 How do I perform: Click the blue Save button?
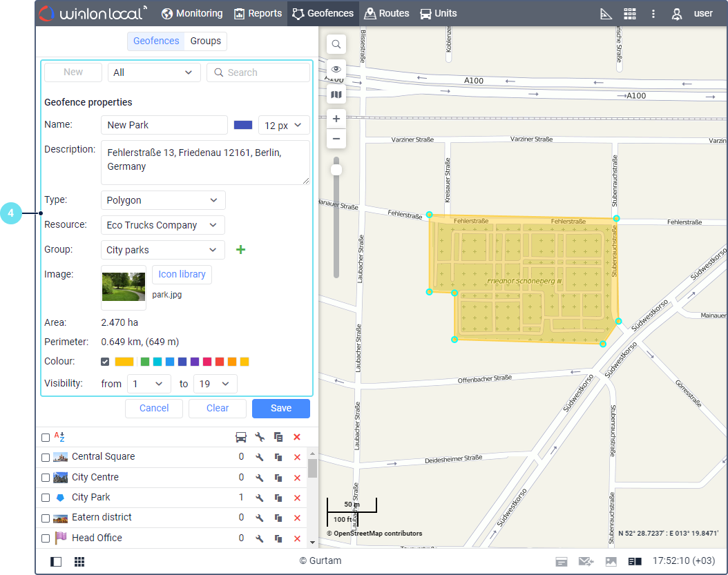(280, 408)
